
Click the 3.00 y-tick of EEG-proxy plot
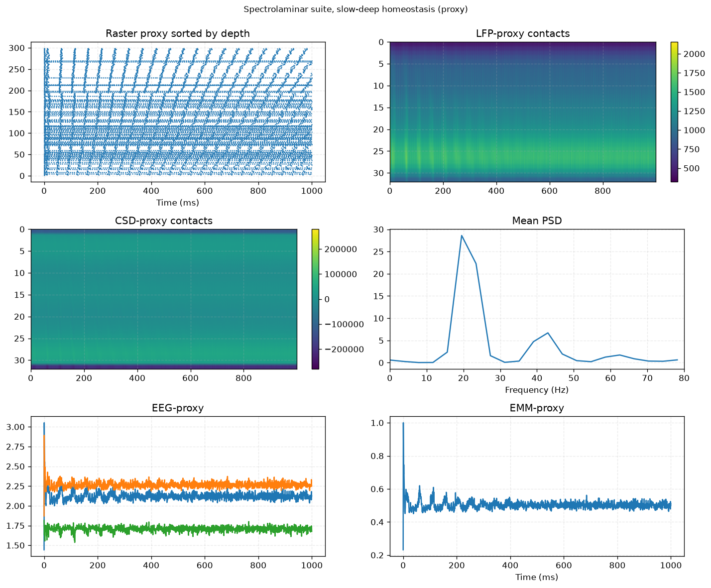[14, 427]
